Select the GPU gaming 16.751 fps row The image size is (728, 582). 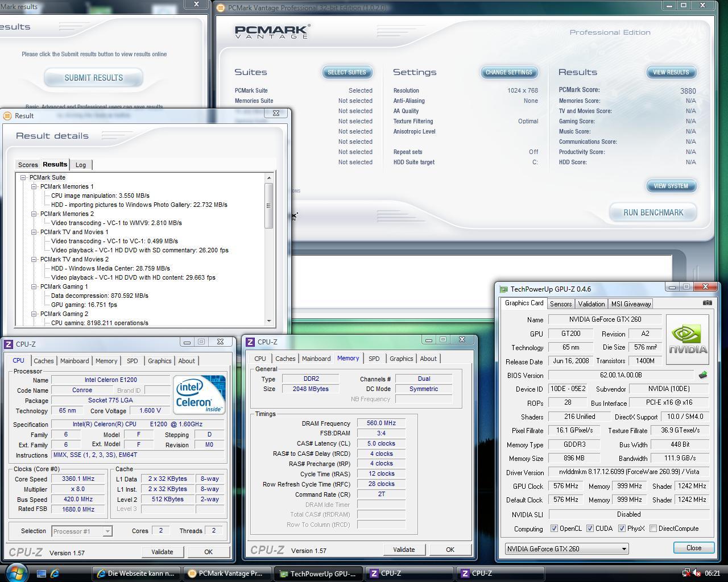(x=84, y=305)
